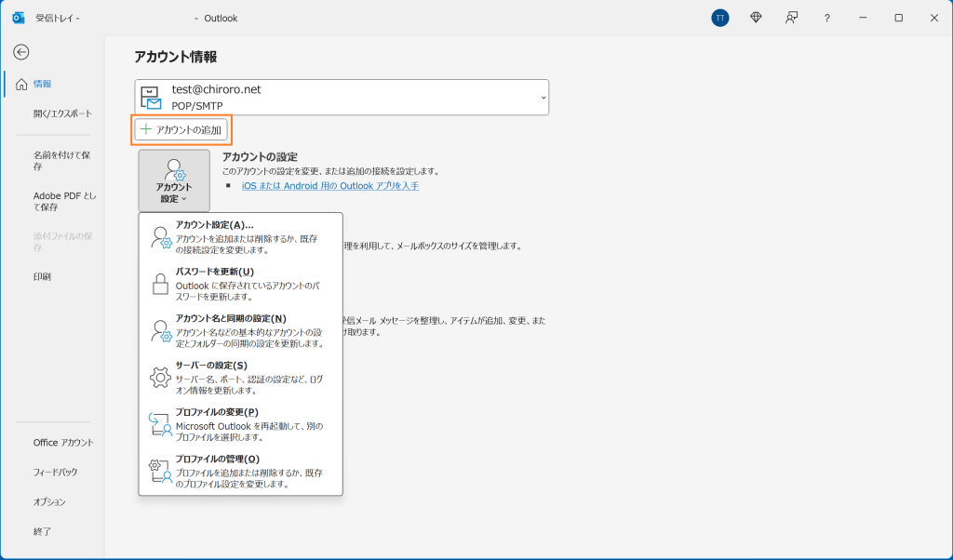Click the アカウント情報 heading
The width and height of the screenshot is (953, 560).
click(176, 57)
